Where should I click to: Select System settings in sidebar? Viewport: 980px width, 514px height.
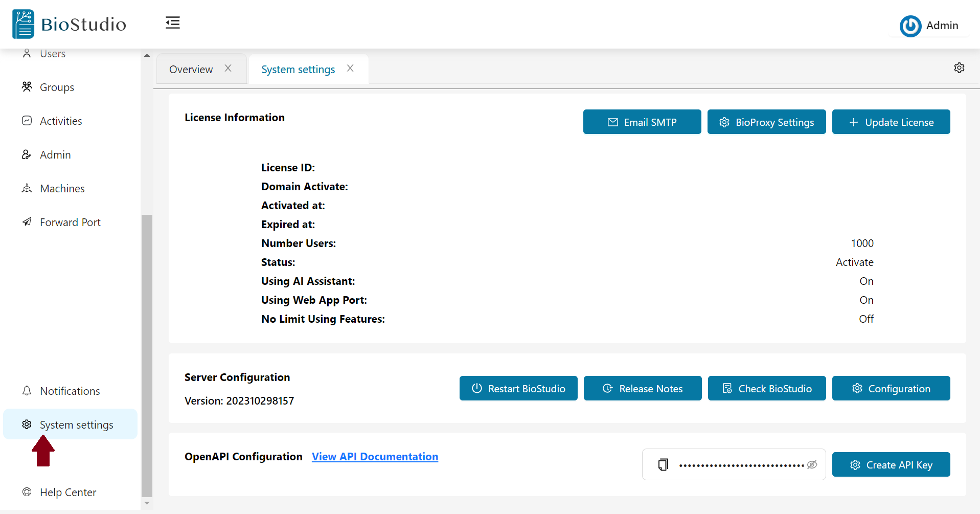tap(70, 424)
